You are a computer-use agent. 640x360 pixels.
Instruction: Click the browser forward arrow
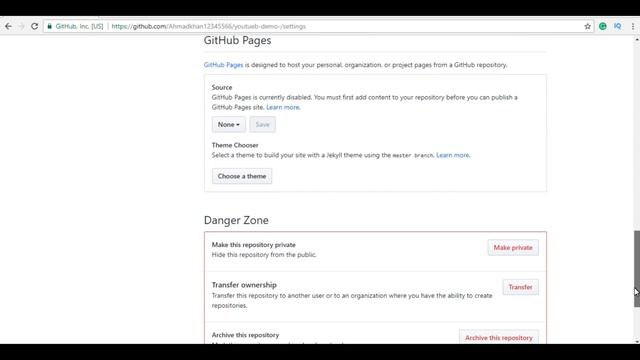(21, 26)
